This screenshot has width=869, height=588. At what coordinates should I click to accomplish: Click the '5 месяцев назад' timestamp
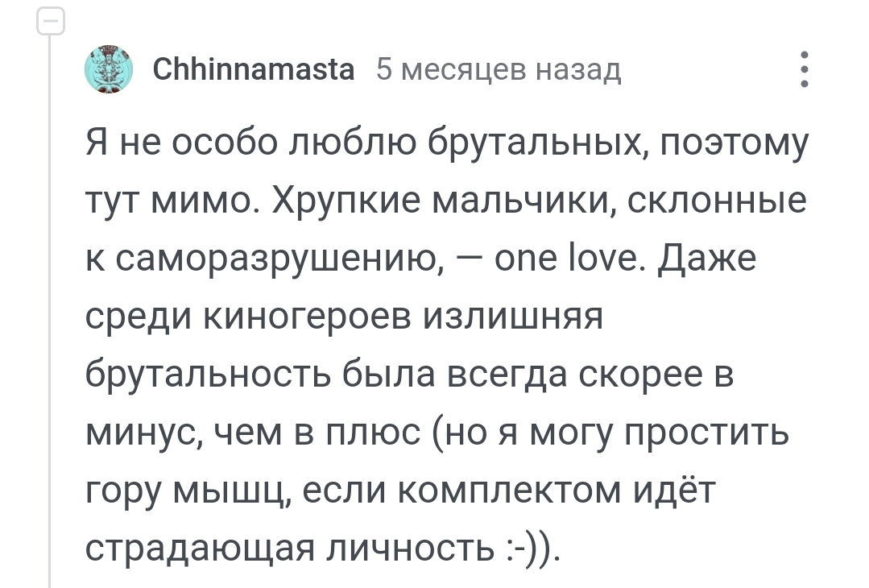click(x=499, y=71)
